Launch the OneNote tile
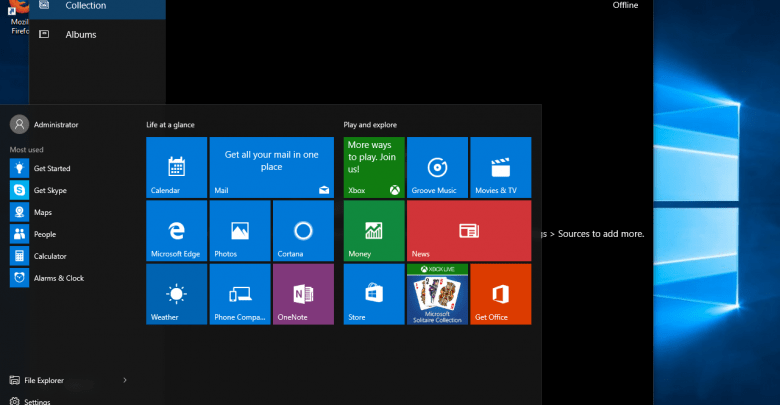The height and width of the screenshot is (405, 780). [303, 294]
